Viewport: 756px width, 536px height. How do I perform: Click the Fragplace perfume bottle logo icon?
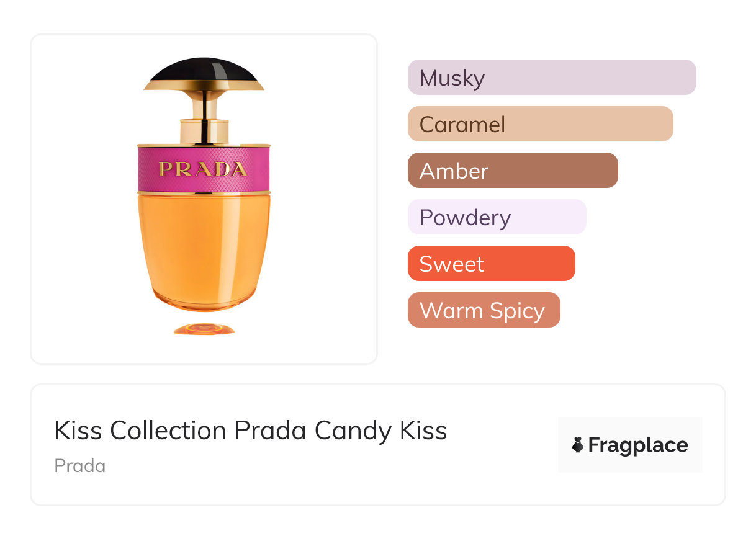[578, 445]
